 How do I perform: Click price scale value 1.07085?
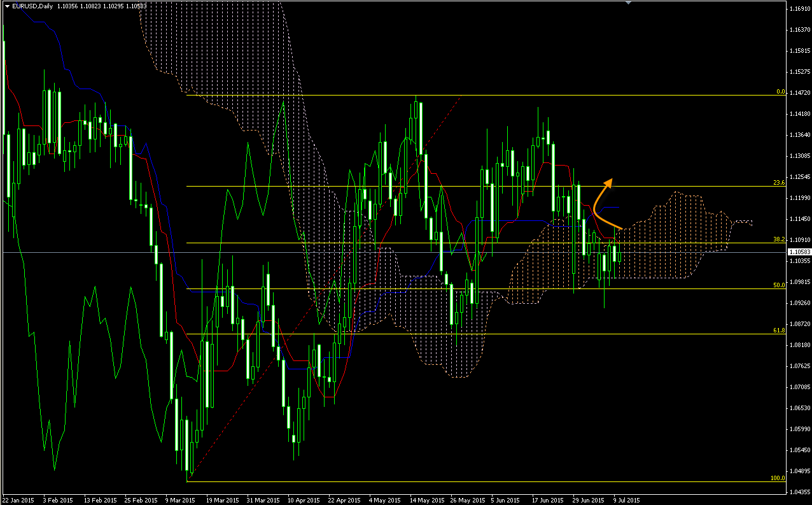point(800,387)
